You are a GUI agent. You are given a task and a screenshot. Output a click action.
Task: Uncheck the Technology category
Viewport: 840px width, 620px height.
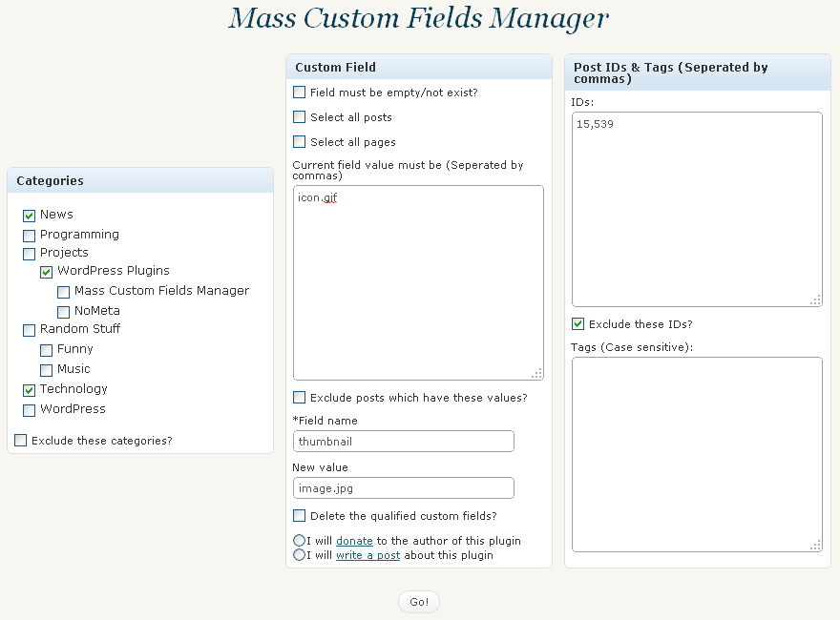click(29, 390)
